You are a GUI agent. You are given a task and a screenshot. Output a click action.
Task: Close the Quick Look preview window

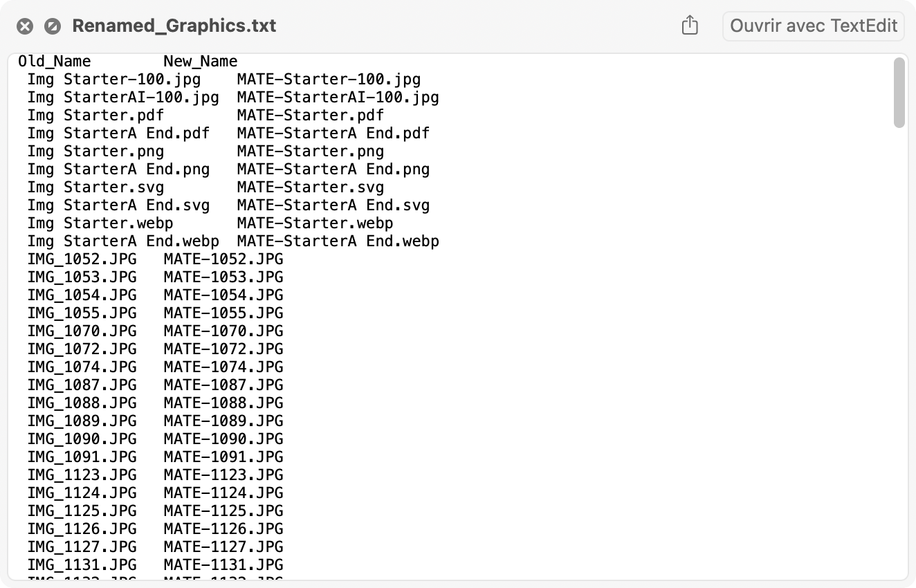[25, 26]
